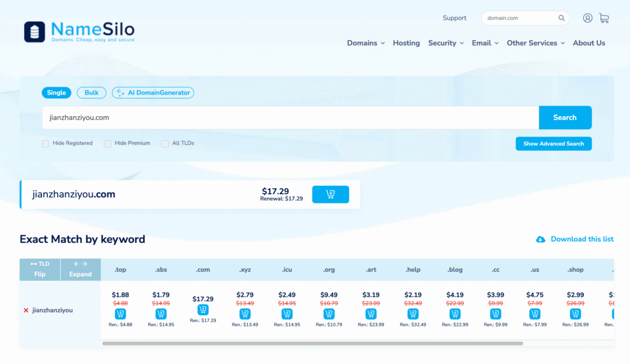
Task: Go to the Hosting menu item
Action: (x=406, y=43)
